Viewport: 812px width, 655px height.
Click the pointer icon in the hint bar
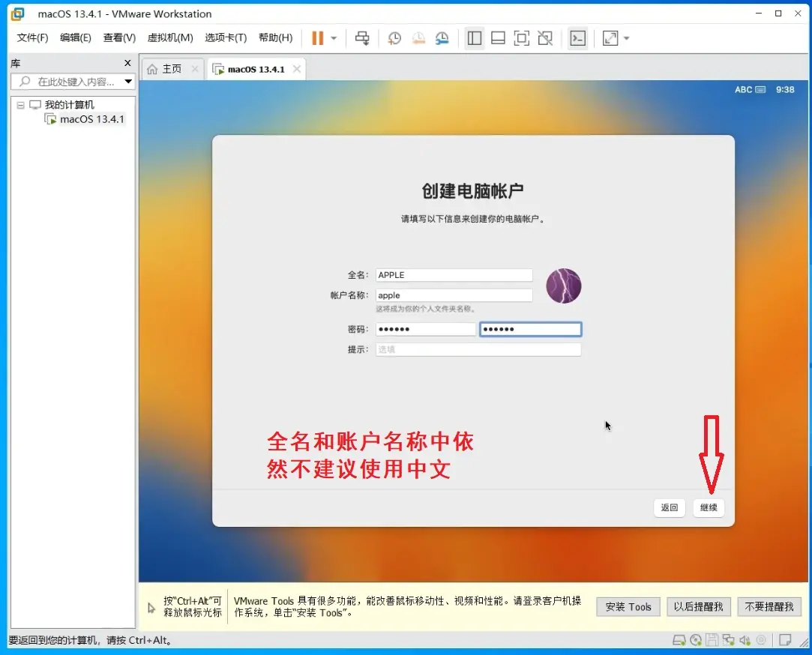point(151,608)
